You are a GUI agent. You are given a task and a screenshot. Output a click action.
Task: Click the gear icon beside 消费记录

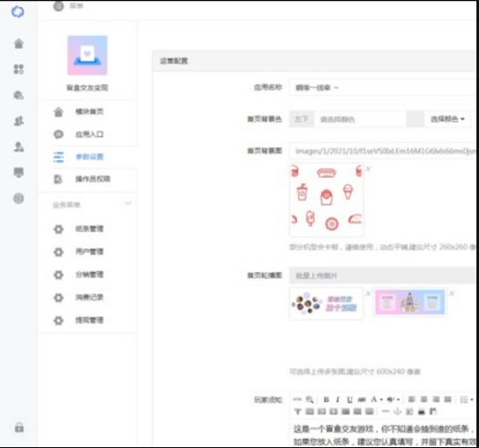[x=58, y=297]
